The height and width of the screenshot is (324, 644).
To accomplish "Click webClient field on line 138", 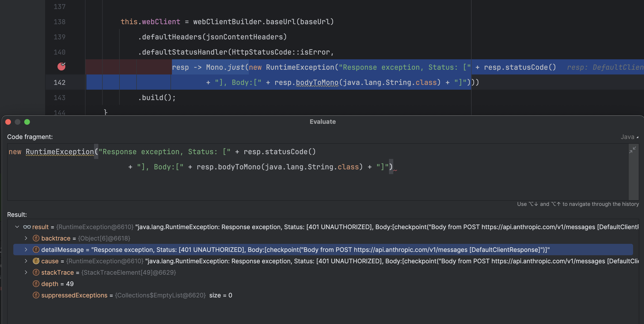I will (161, 22).
